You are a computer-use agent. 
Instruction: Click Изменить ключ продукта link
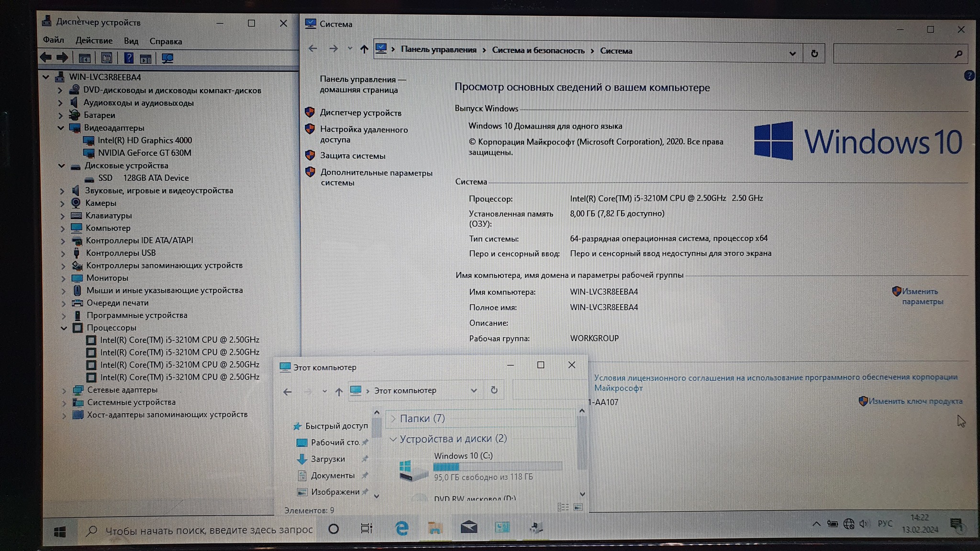pos(915,401)
